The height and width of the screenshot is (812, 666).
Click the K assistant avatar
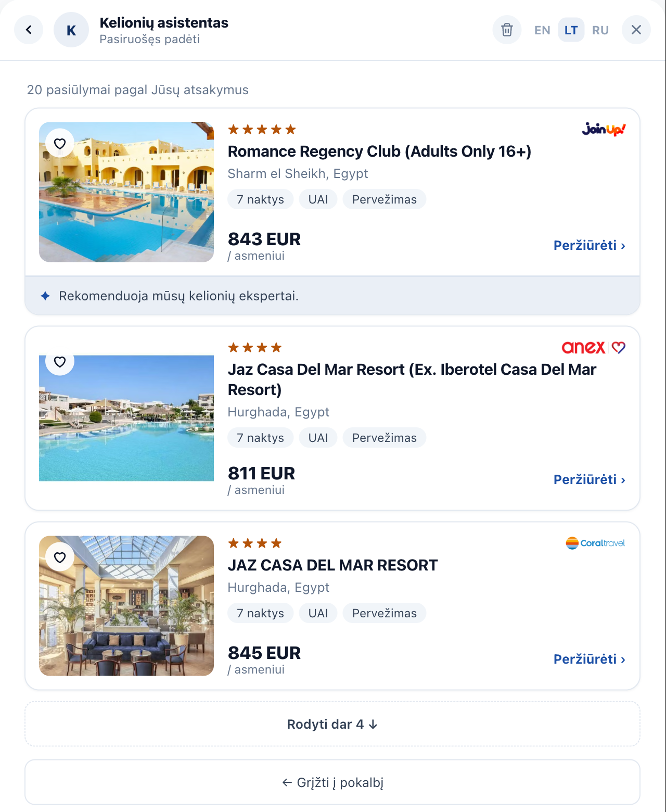pos(71,30)
